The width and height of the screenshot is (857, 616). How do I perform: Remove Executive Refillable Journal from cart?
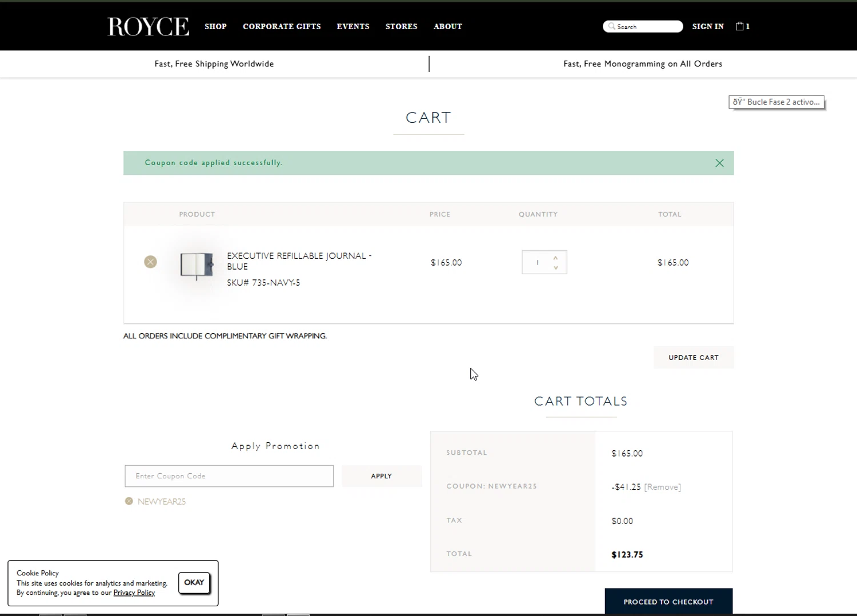click(x=150, y=262)
